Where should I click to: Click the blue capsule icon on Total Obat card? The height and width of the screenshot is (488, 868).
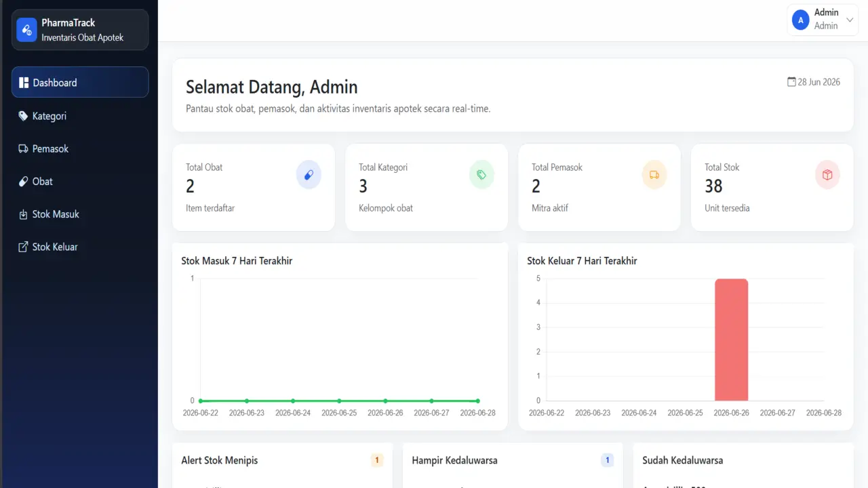(x=309, y=175)
